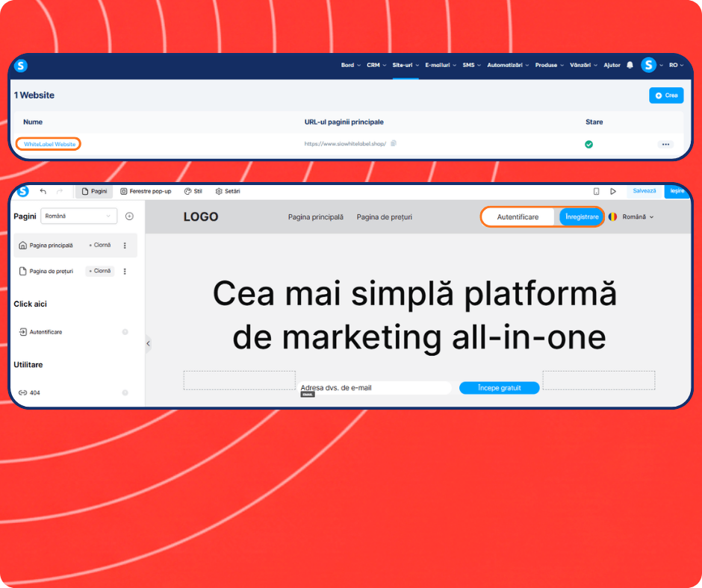
Task: Open the Ajutor help menu
Action: point(612,66)
